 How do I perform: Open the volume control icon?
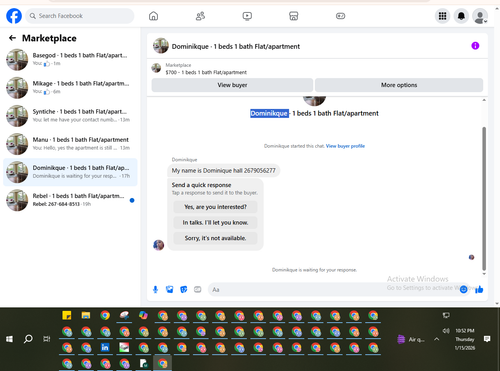point(446,330)
